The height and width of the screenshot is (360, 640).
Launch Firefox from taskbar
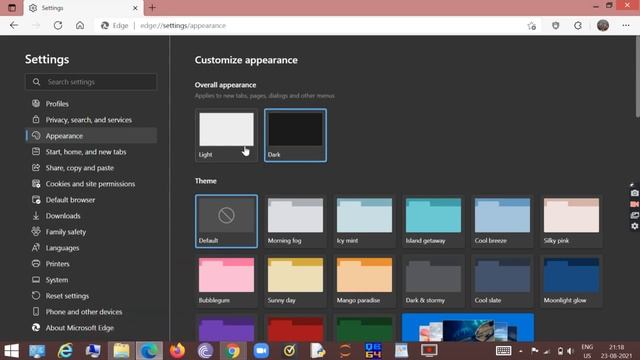pos(177,351)
